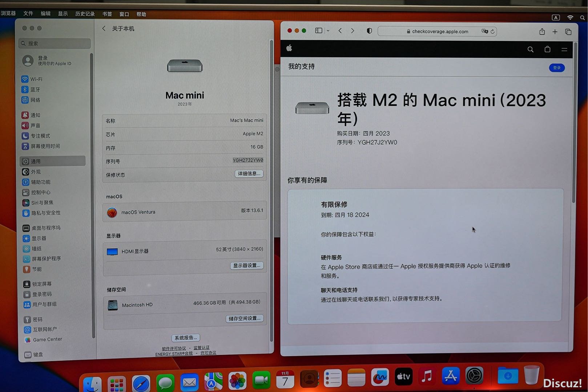588x392 pixels.
Task: Open Screen Time (屏幕使用时间) settings
Action: (41, 146)
